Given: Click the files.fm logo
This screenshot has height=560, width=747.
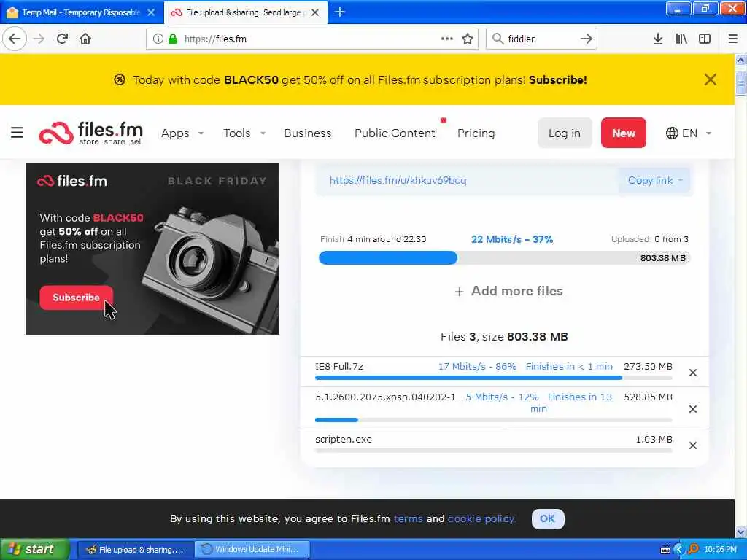Looking at the screenshot, I should (x=91, y=133).
